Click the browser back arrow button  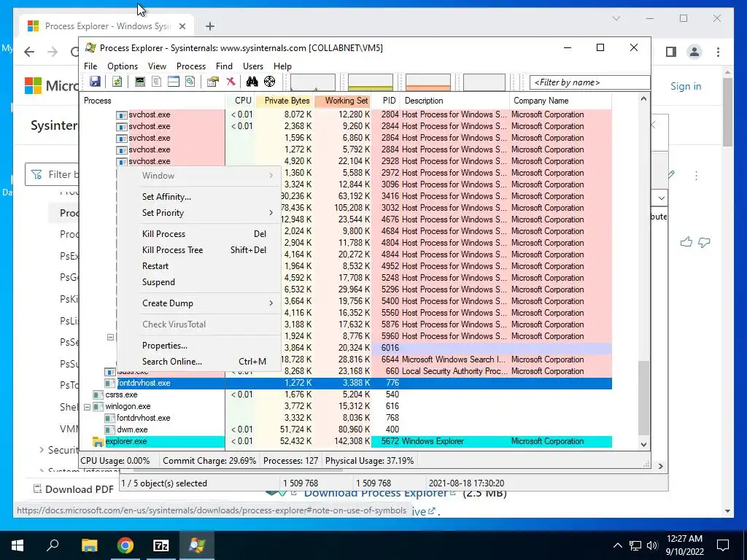[x=29, y=52]
